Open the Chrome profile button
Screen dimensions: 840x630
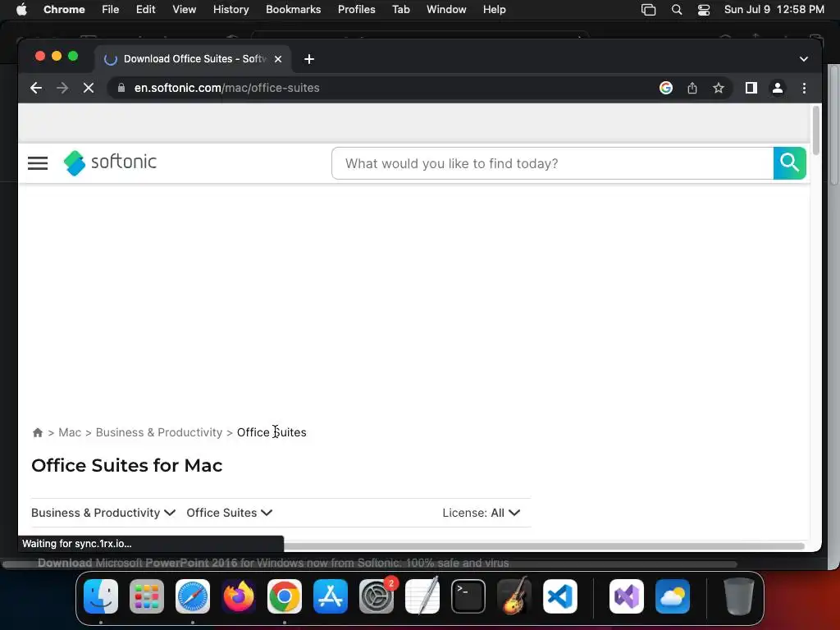pyautogui.click(x=777, y=88)
